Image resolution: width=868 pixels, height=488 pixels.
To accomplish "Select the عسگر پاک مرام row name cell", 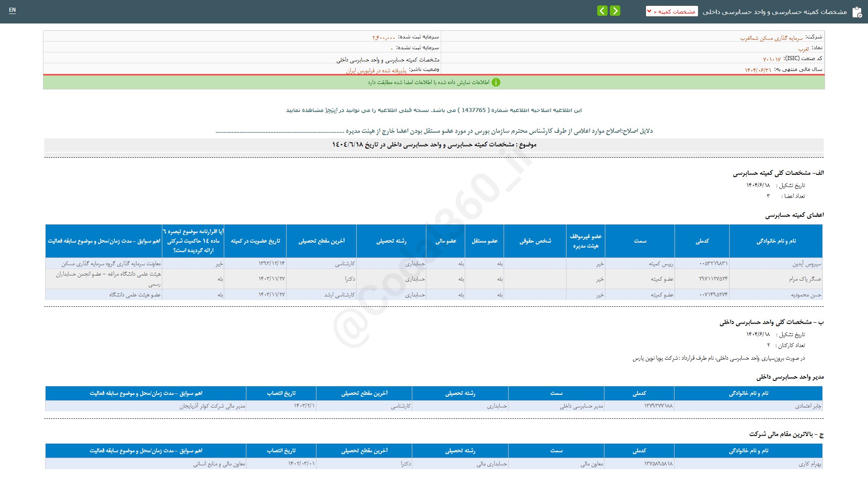I will (805, 279).
